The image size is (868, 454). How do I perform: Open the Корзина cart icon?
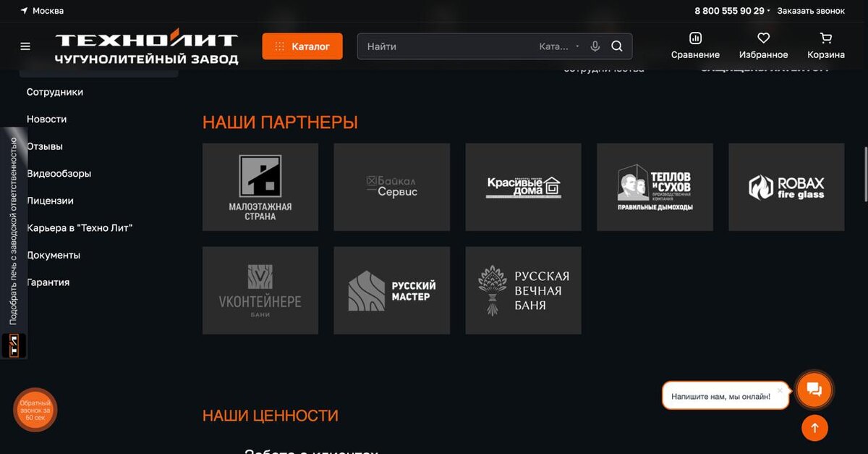pyautogui.click(x=826, y=38)
